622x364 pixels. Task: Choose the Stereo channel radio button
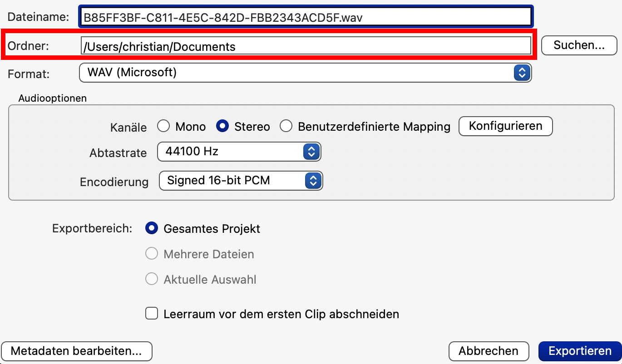222,126
